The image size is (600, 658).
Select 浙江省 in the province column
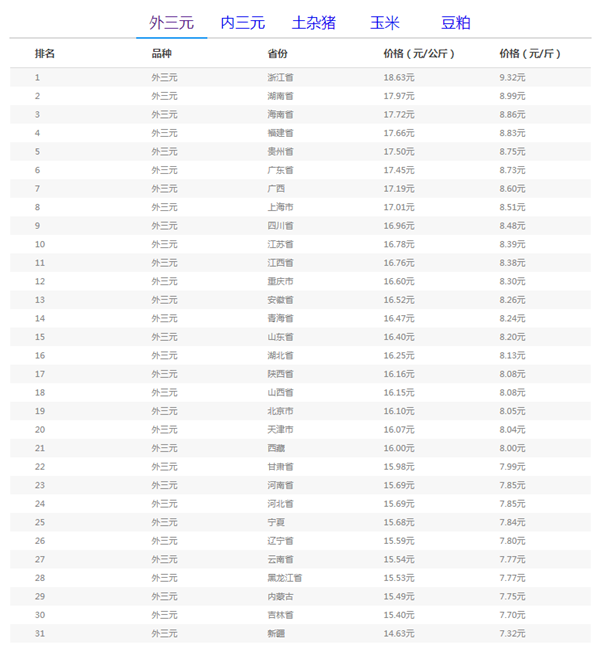pos(281,77)
